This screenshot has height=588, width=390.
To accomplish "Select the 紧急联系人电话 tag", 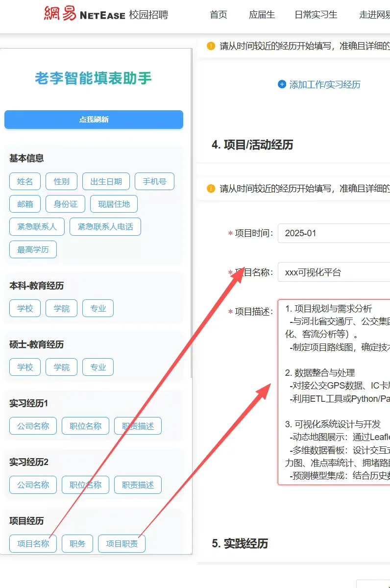I will (105, 226).
